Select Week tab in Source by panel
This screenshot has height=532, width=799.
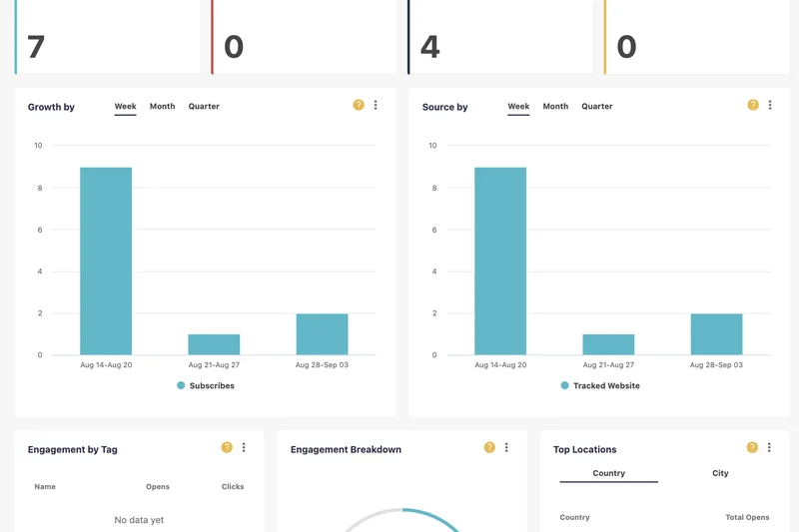click(518, 107)
